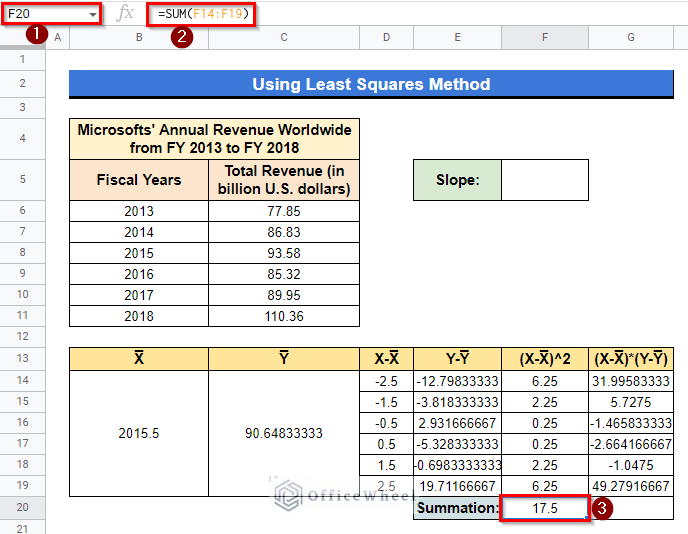Click the Y-Ȳ header cell
The image size is (688, 534).
pyautogui.click(x=457, y=359)
